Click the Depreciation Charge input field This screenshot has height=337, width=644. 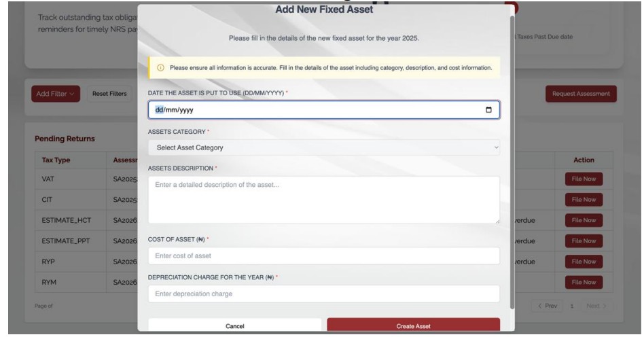[x=323, y=294]
